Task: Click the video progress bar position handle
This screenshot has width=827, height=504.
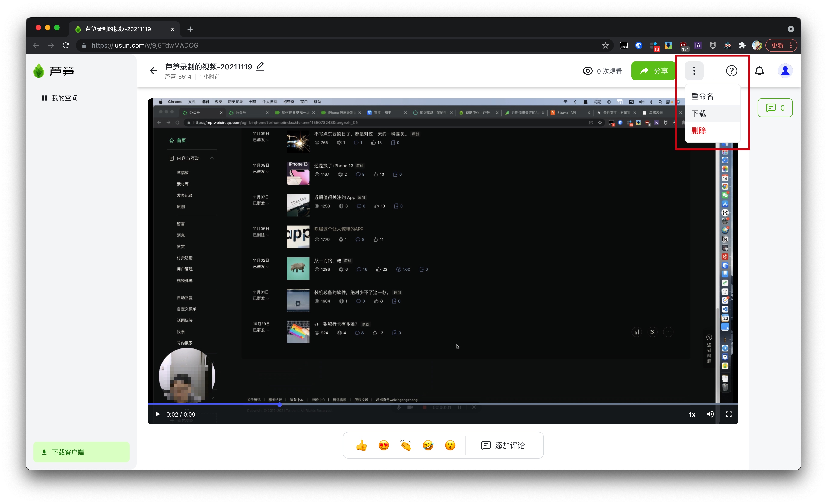Action: 280,404
